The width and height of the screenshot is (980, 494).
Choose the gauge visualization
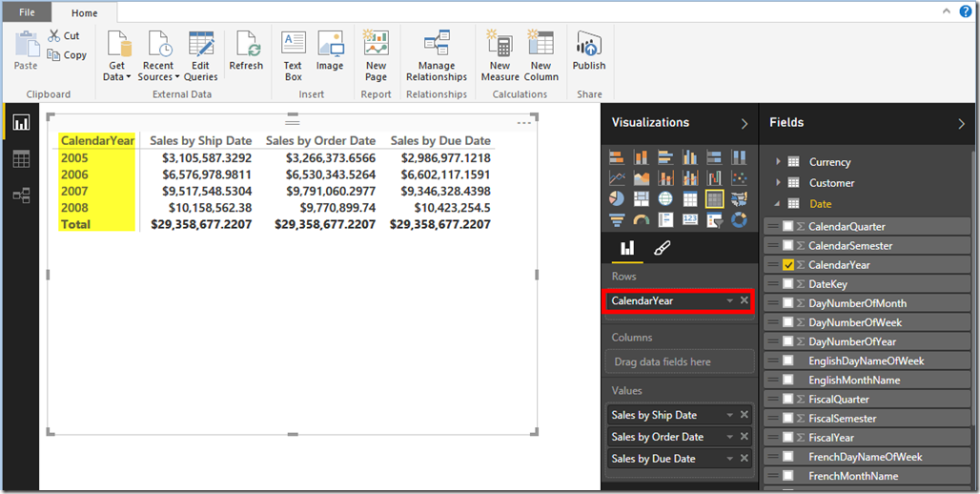[641, 219]
